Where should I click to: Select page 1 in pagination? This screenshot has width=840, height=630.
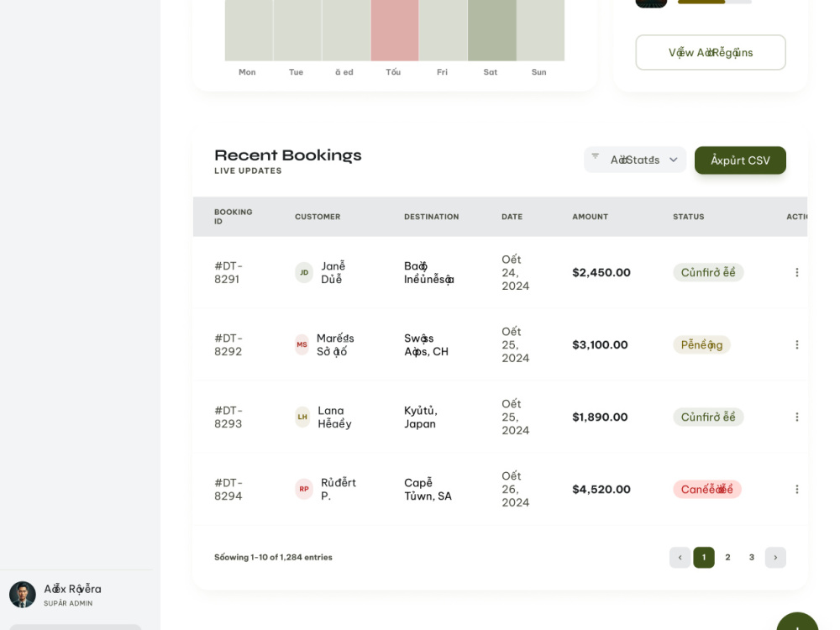click(704, 557)
